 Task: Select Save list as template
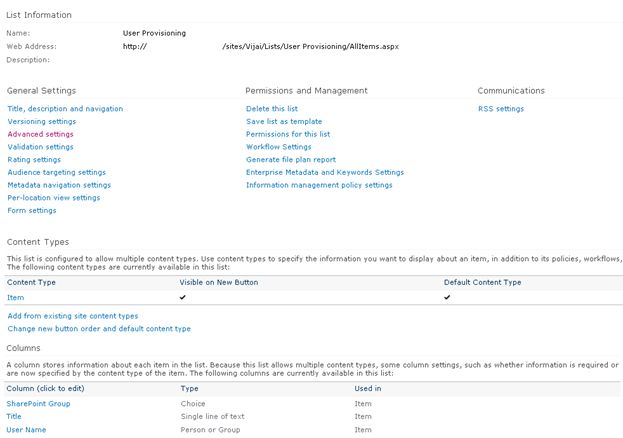[284, 121]
